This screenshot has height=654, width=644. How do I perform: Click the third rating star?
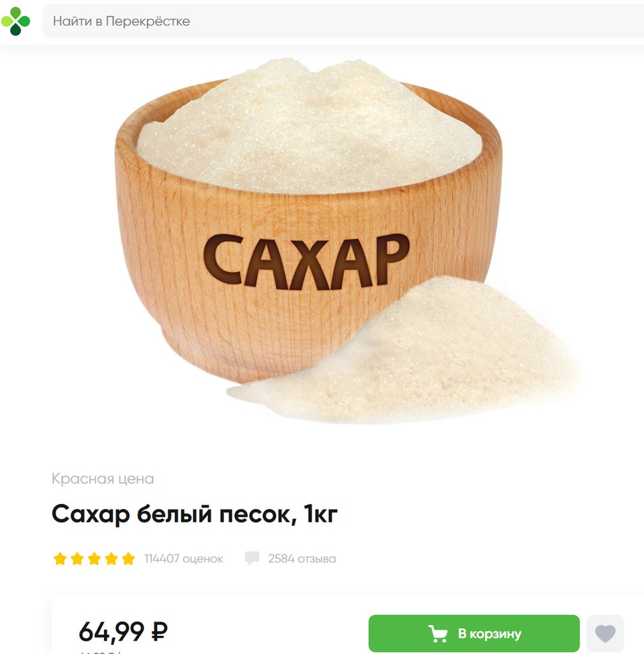[94, 558]
